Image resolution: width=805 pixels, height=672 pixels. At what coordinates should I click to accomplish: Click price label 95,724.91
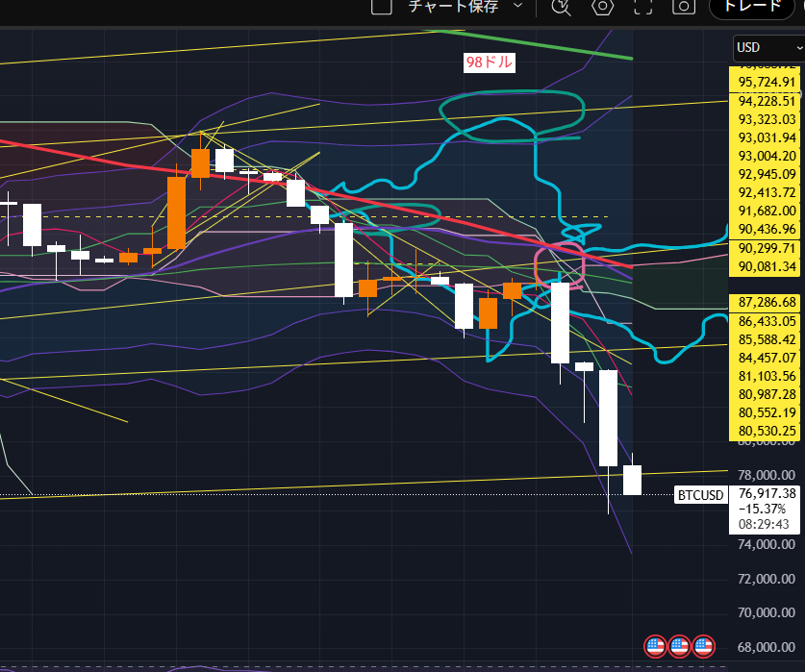(x=766, y=82)
